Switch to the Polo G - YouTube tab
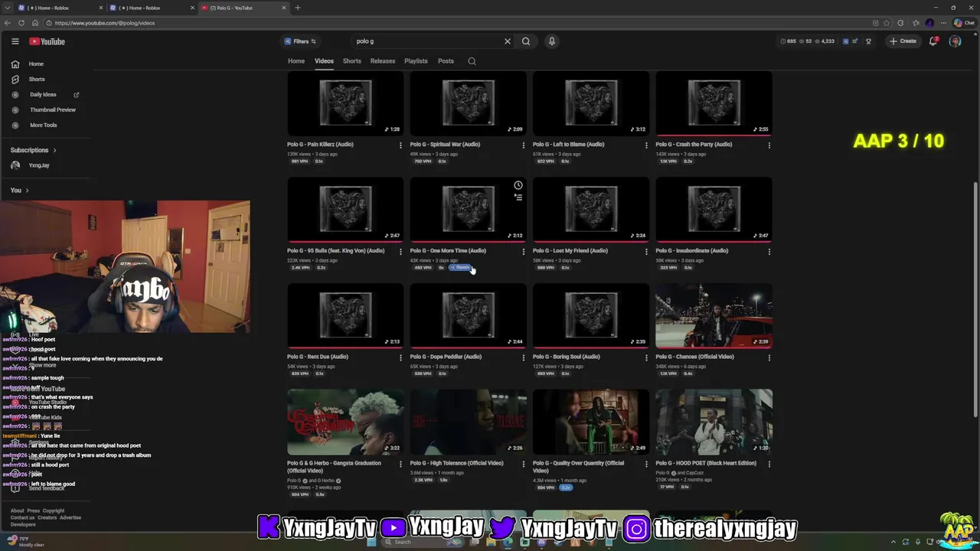The width and height of the screenshot is (980, 551). pos(243,8)
